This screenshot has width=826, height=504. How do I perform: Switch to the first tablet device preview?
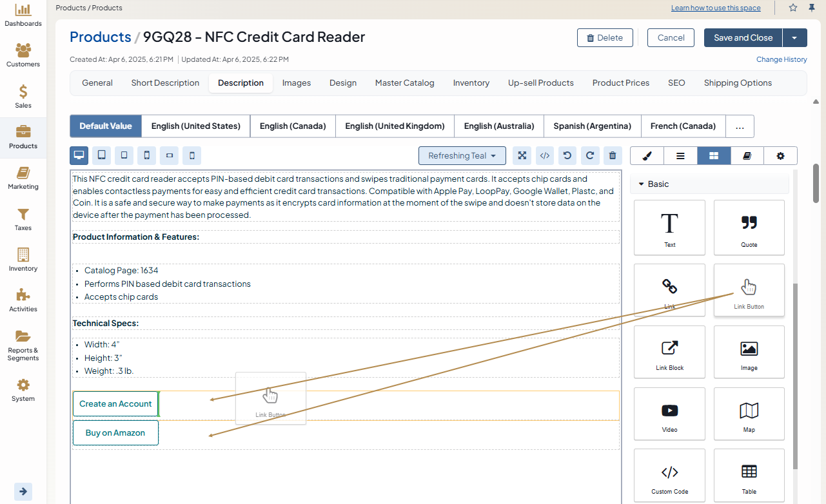(x=101, y=155)
